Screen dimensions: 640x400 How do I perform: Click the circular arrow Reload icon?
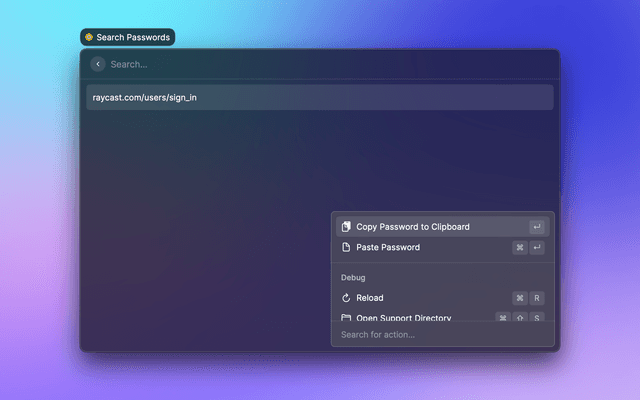(346, 298)
